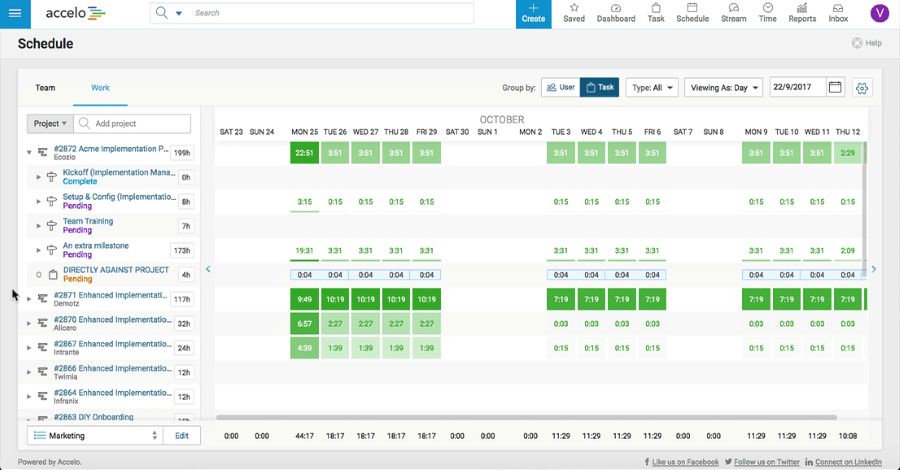The image size is (900, 470).
Task: Open the Schedule nav icon
Action: pyautogui.click(x=692, y=13)
